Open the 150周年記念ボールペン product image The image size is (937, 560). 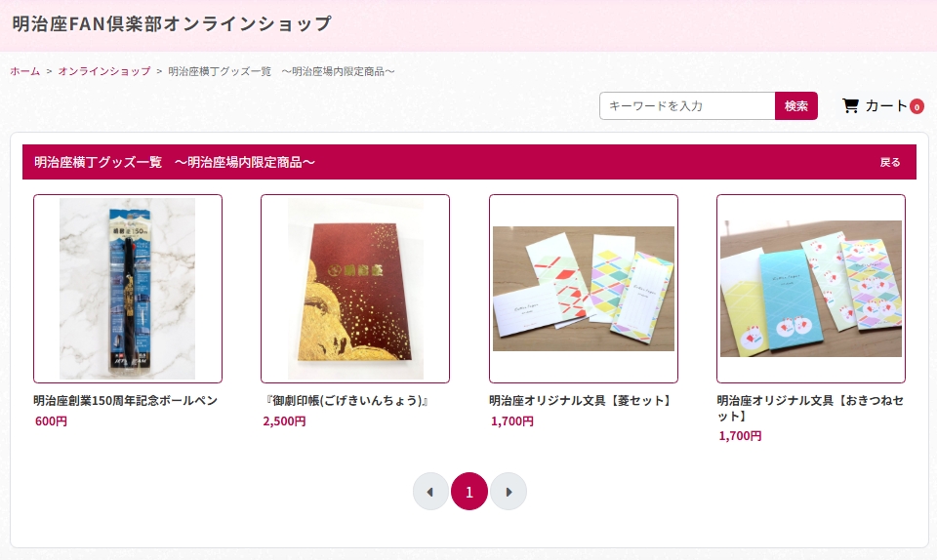128,289
